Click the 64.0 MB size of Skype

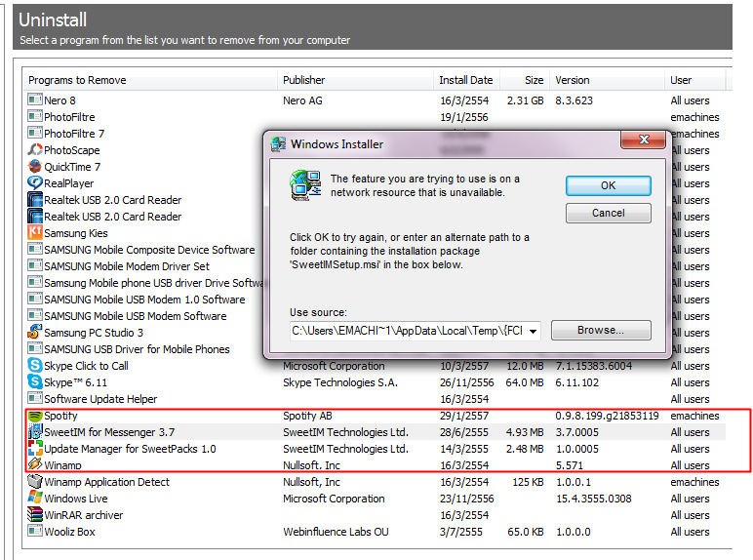(x=525, y=382)
